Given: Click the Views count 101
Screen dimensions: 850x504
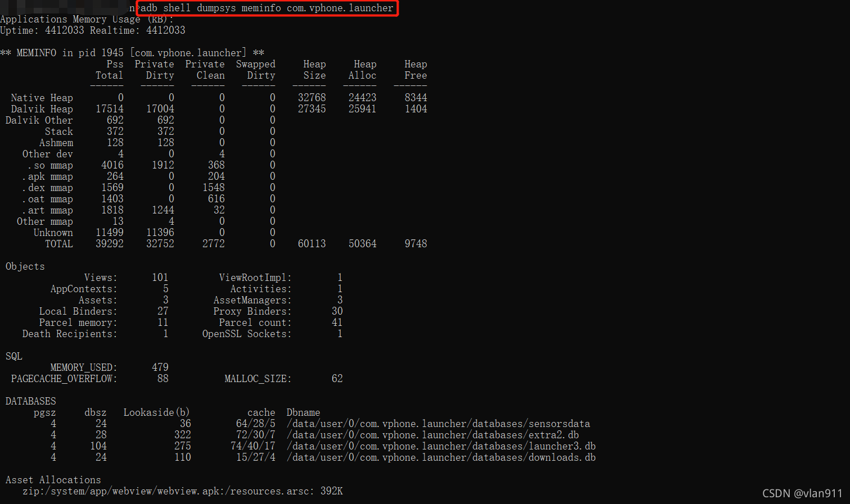Looking at the screenshot, I should coord(160,278).
